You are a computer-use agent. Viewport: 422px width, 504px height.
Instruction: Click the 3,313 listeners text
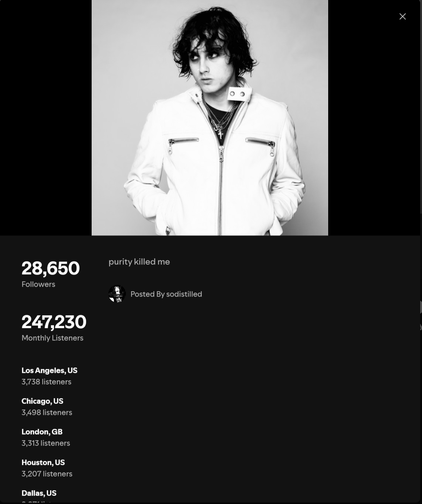click(46, 443)
